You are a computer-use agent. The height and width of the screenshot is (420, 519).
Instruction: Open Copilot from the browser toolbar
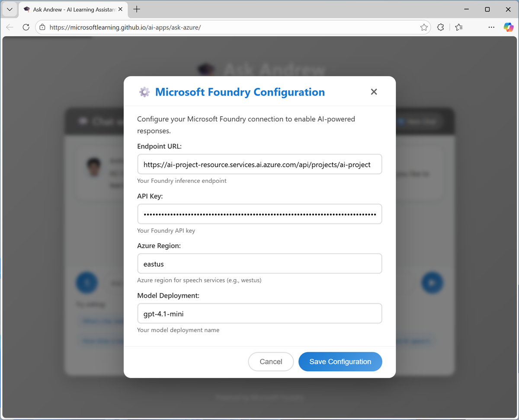coord(509,27)
